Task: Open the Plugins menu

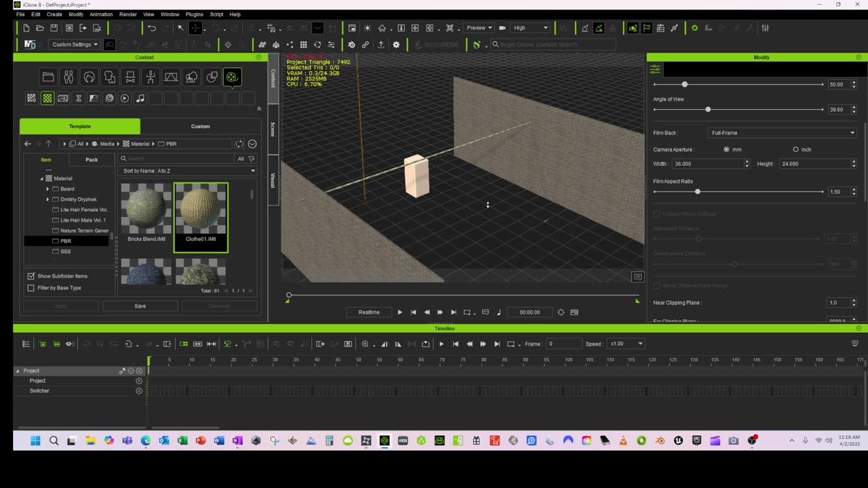Action: point(194,14)
